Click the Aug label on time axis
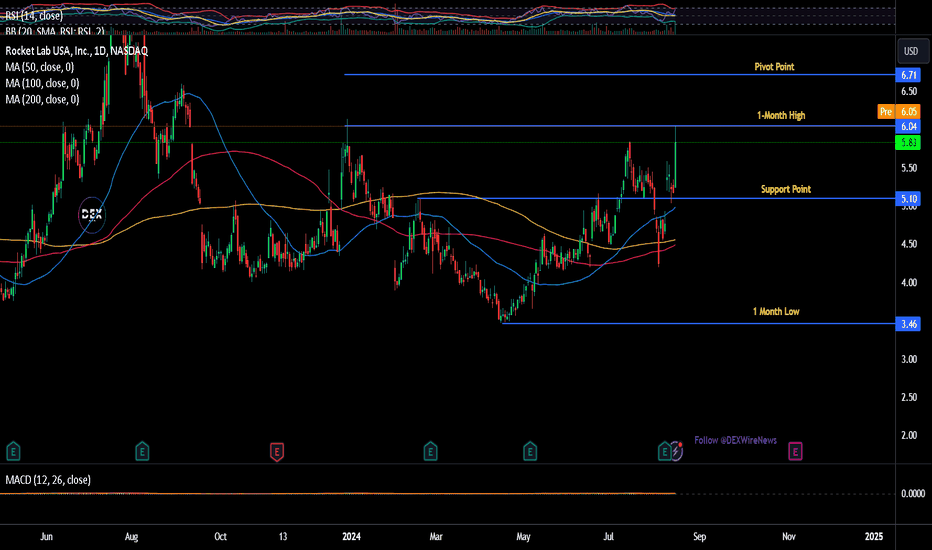The width and height of the screenshot is (932, 550). pos(131,536)
